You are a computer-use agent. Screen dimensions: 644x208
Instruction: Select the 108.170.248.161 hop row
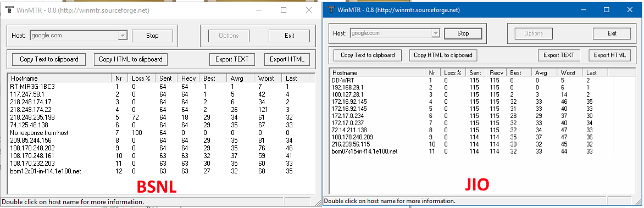(160, 156)
